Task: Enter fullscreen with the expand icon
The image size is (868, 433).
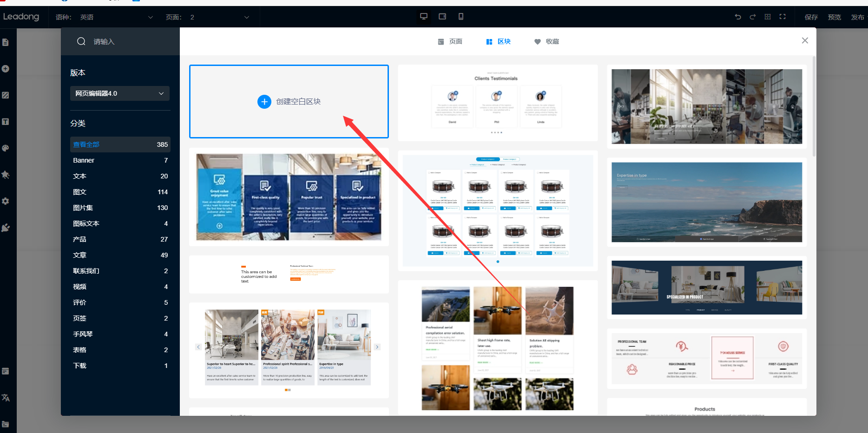Action: coord(783,17)
